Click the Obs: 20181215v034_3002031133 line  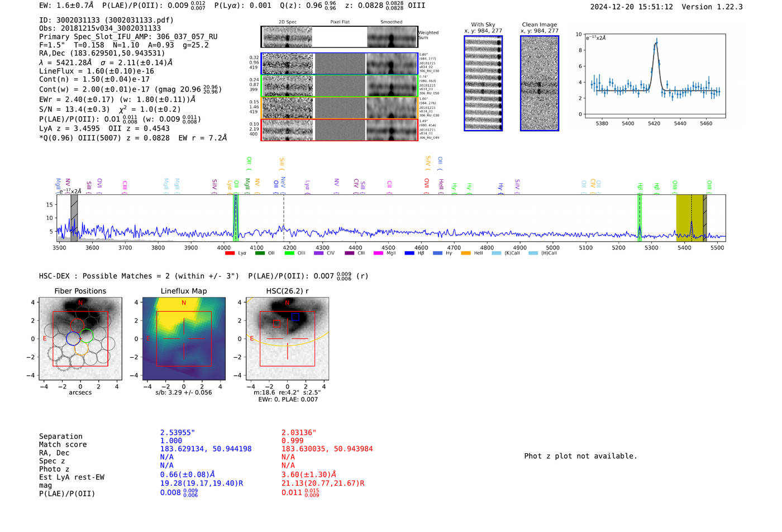pyautogui.click(x=100, y=28)
